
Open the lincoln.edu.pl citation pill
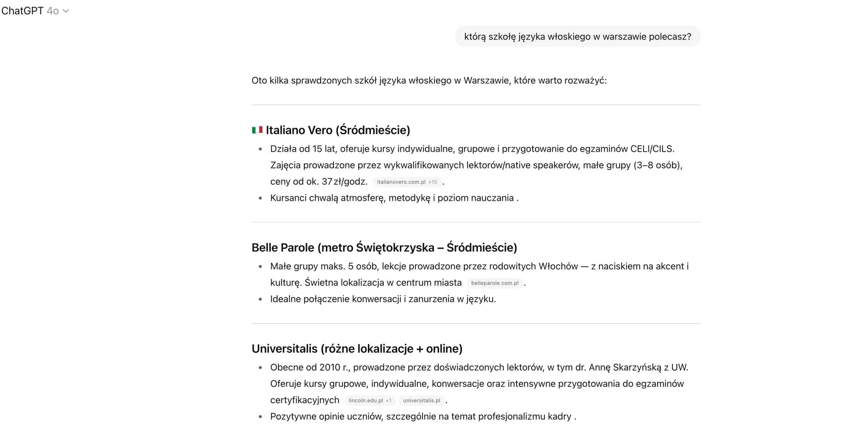(x=367, y=401)
